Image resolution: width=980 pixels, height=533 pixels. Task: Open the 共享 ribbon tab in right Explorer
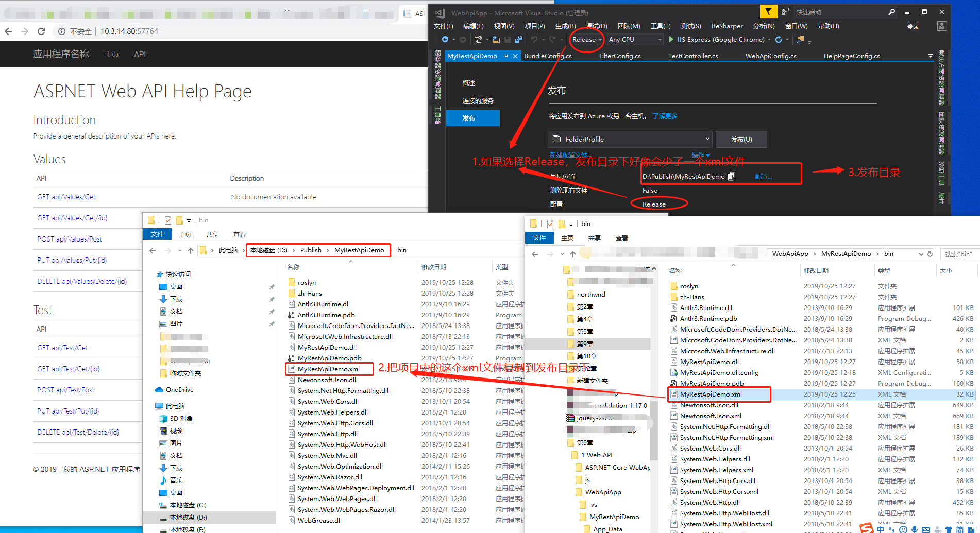[595, 238]
